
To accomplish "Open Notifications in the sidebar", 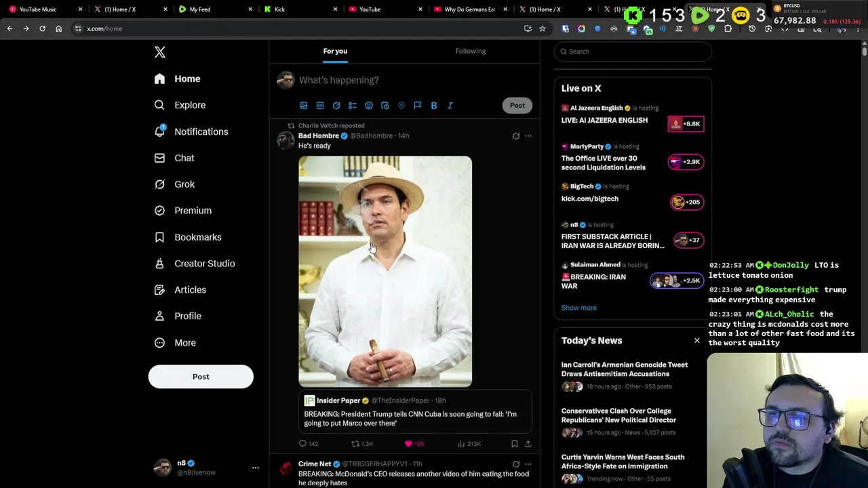I will click(191, 131).
